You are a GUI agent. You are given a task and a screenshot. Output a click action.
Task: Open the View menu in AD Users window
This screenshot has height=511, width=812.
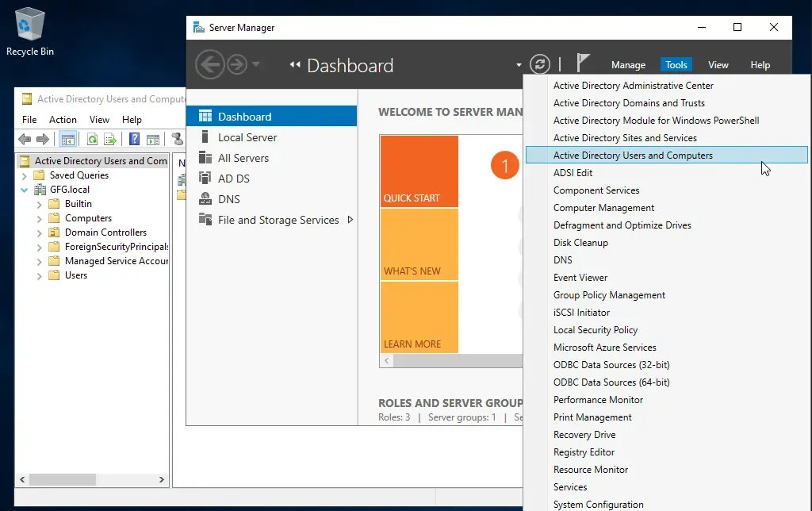pyautogui.click(x=99, y=120)
